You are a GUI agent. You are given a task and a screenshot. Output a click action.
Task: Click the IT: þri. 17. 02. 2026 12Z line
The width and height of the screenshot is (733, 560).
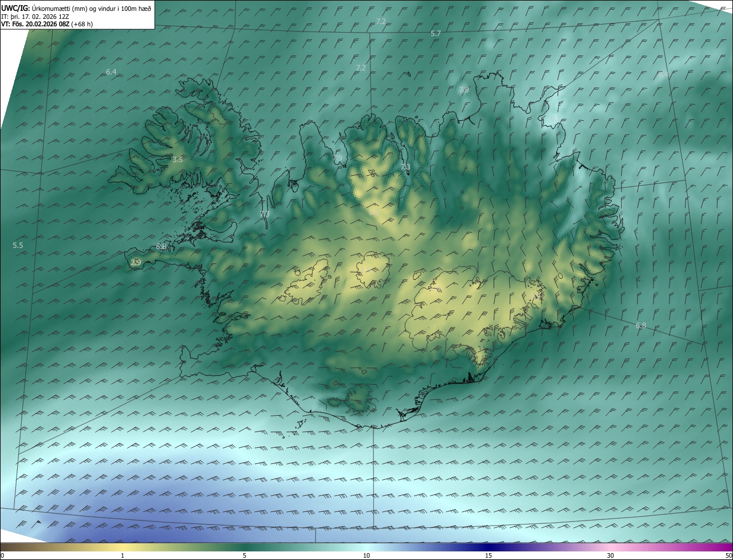click(36, 17)
